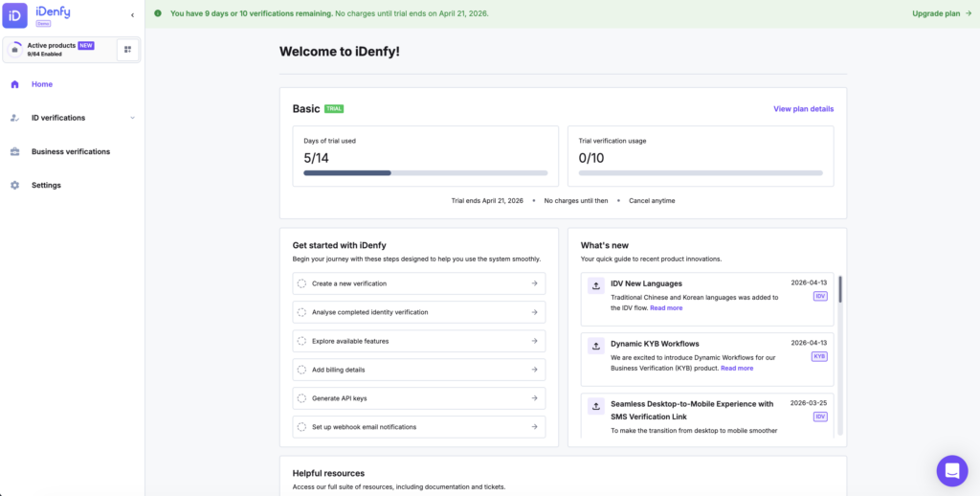The width and height of the screenshot is (980, 496).
Task: Click step circle for Explore available features
Action: pos(301,341)
